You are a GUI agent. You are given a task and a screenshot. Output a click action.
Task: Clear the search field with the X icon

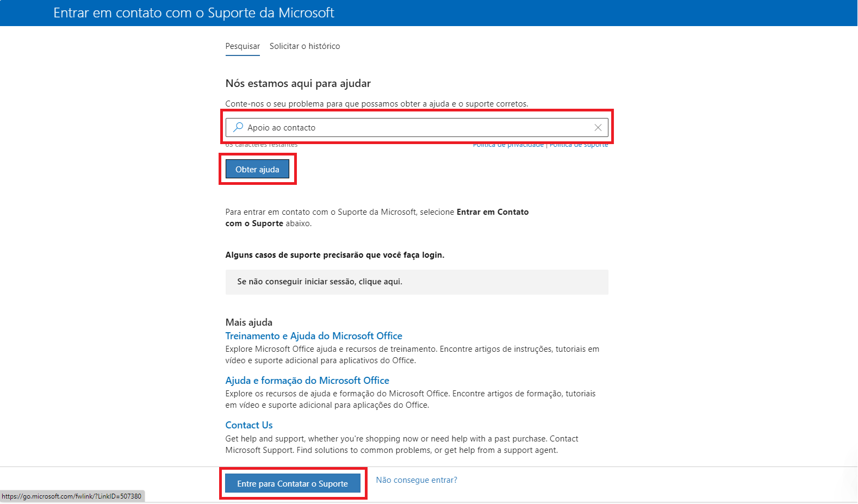[x=598, y=127]
